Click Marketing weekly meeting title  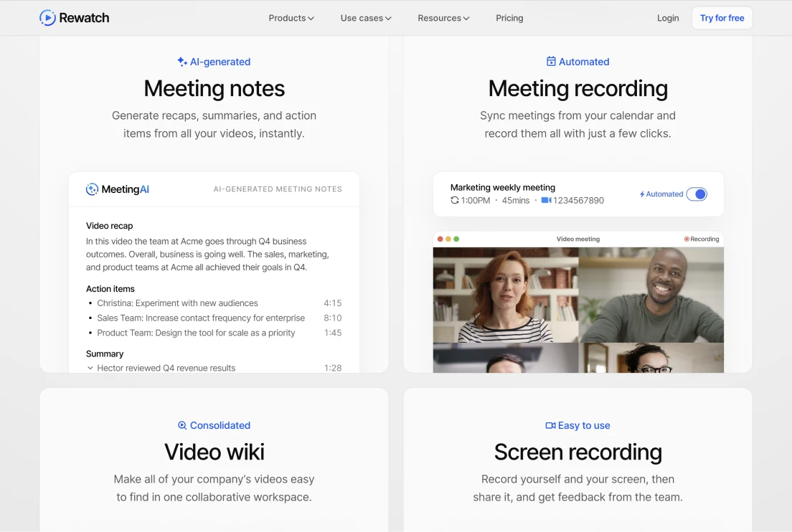pyautogui.click(x=503, y=187)
